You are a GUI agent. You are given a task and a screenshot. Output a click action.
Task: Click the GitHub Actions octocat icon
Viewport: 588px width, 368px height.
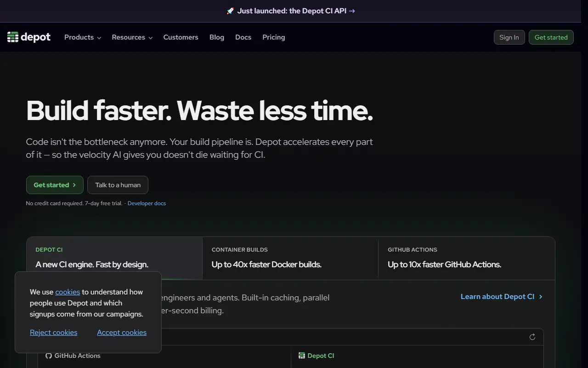[49, 356]
